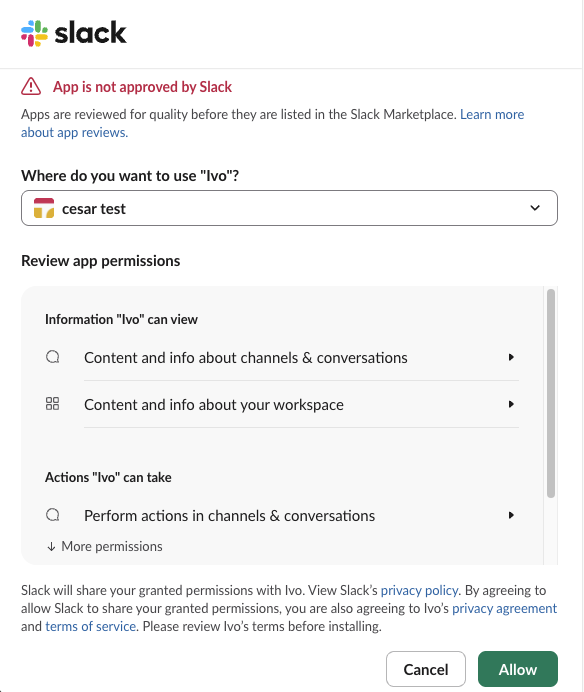Click the App is not approved heading
This screenshot has width=584, height=692.
[142, 87]
